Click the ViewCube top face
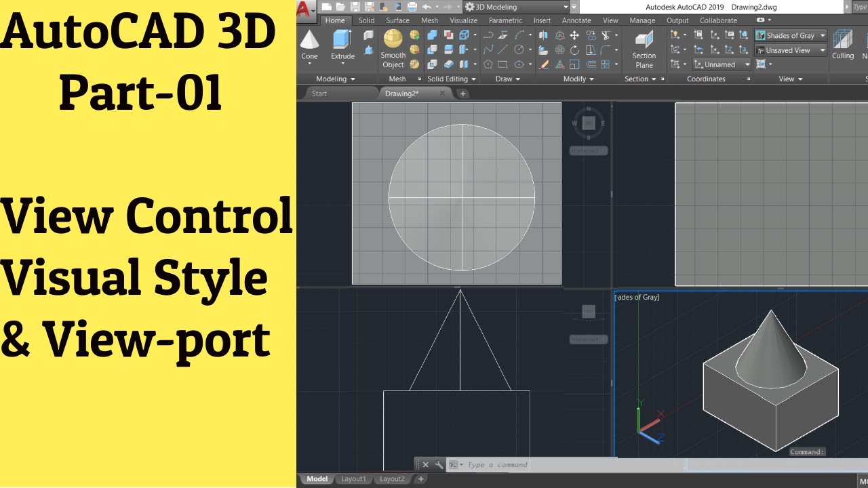 (589, 123)
